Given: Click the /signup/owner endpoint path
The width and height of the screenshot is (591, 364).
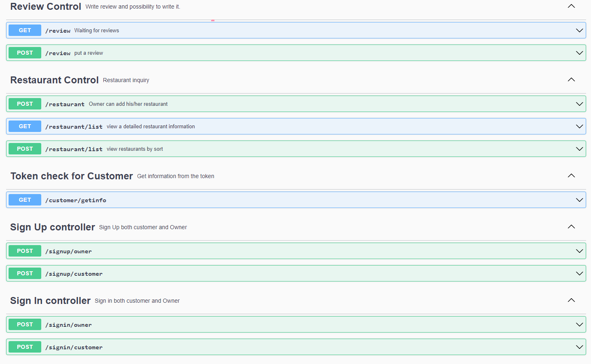Looking at the screenshot, I should [69, 251].
